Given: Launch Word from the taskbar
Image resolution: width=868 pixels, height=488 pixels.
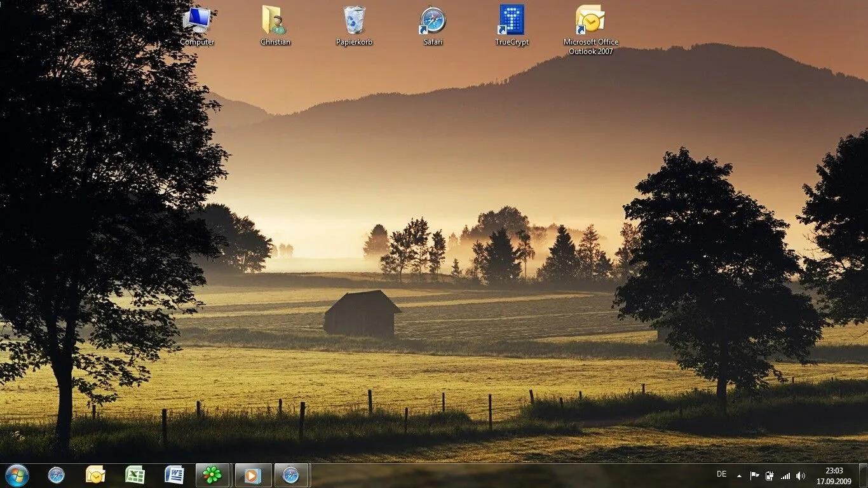Looking at the screenshot, I should (174, 475).
